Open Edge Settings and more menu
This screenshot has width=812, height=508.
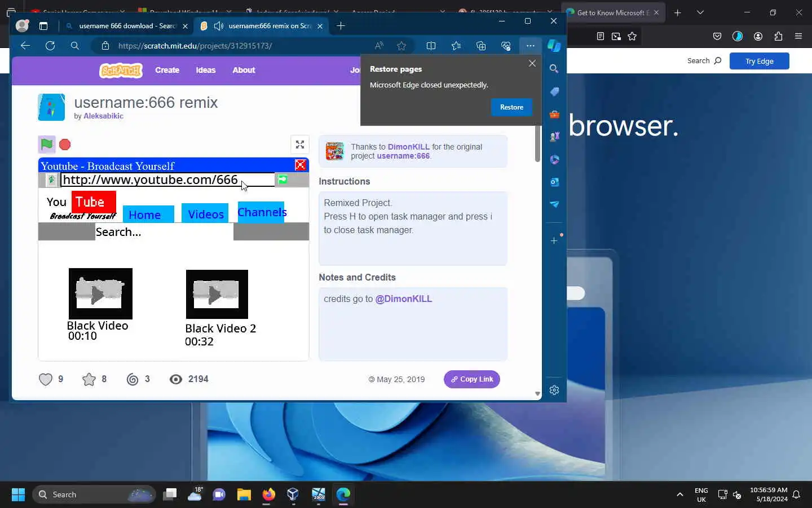pos(530,46)
